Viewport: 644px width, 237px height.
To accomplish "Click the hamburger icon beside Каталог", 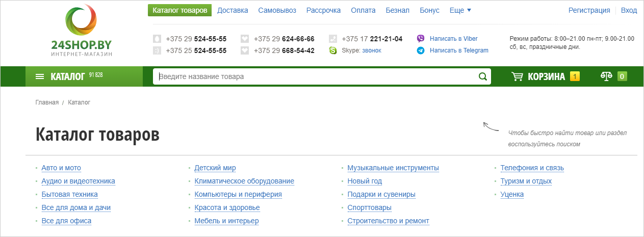I will pyautogui.click(x=40, y=76).
